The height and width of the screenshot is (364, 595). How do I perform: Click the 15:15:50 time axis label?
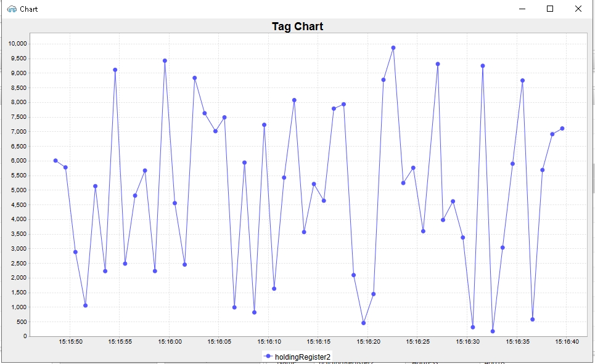pos(70,341)
